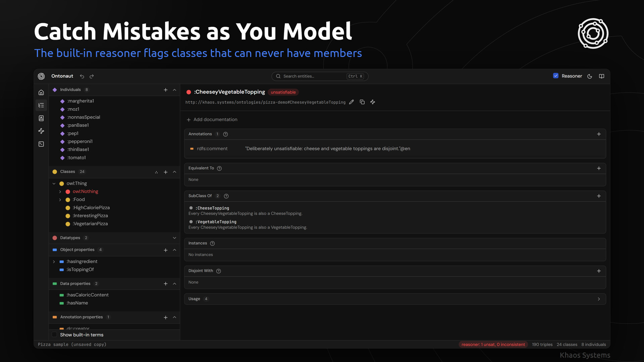644x362 pixels.
Task: Add an annotation with the plus icon
Action: (599, 134)
